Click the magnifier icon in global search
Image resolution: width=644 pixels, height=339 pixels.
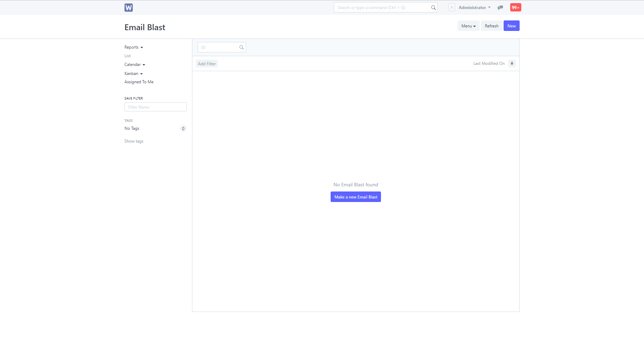pyautogui.click(x=433, y=8)
